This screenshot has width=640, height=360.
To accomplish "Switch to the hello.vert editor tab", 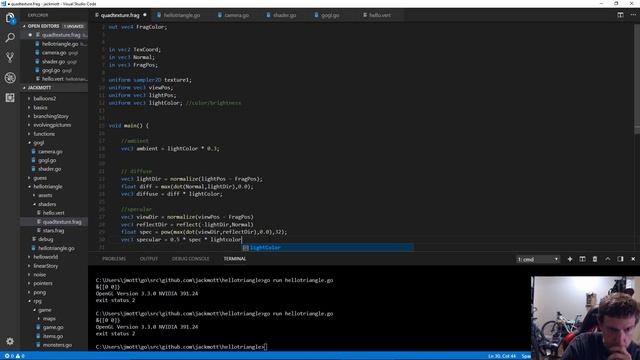I will point(380,15).
